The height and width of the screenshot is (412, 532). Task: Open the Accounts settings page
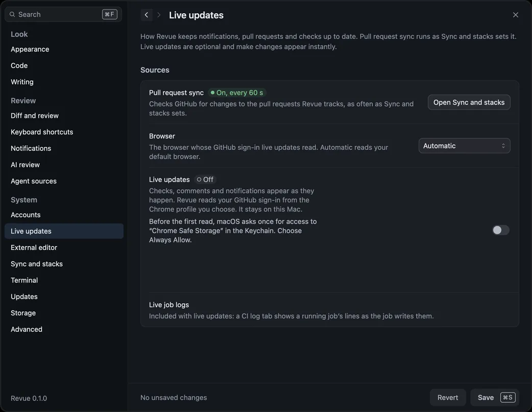tap(64, 215)
